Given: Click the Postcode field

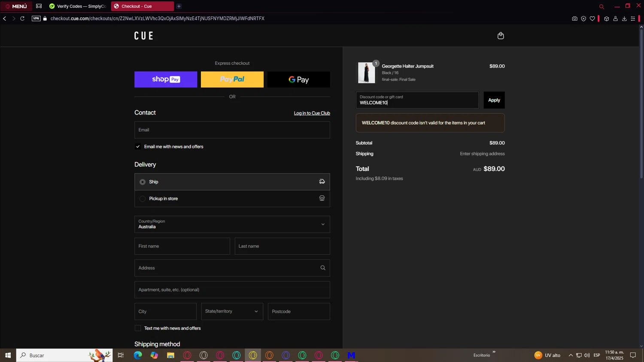Looking at the screenshot, I should click(299, 311).
